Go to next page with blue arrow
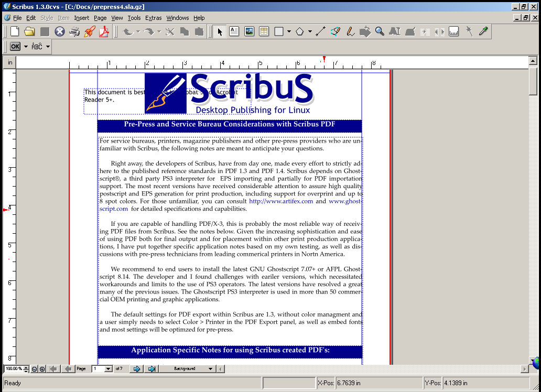Screen dimensions: 541x392 pyautogui.click(x=137, y=369)
